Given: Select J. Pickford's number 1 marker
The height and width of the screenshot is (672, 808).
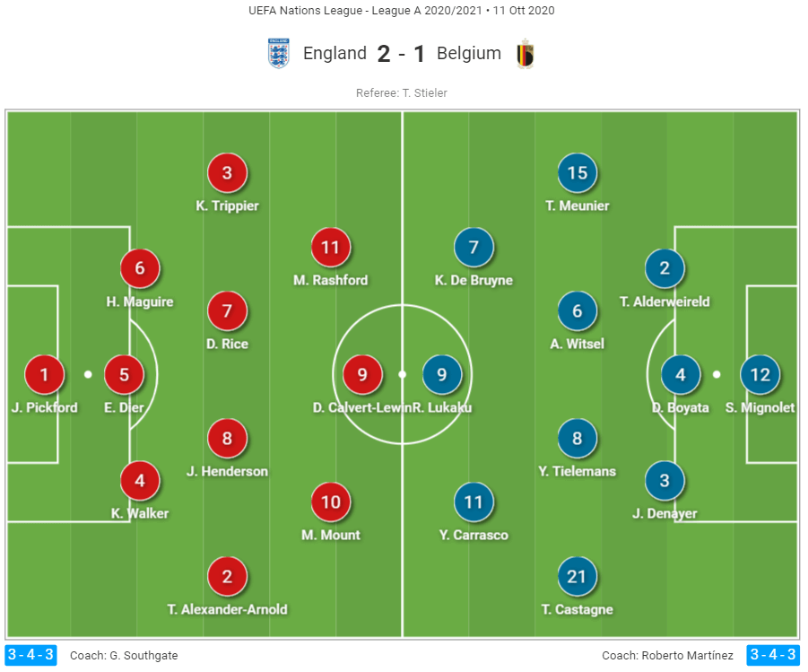Looking at the screenshot, I should pyautogui.click(x=45, y=375).
